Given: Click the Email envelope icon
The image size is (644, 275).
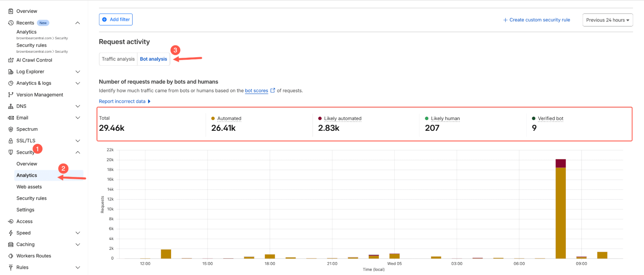Looking at the screenshot, I should coord(11,118).
